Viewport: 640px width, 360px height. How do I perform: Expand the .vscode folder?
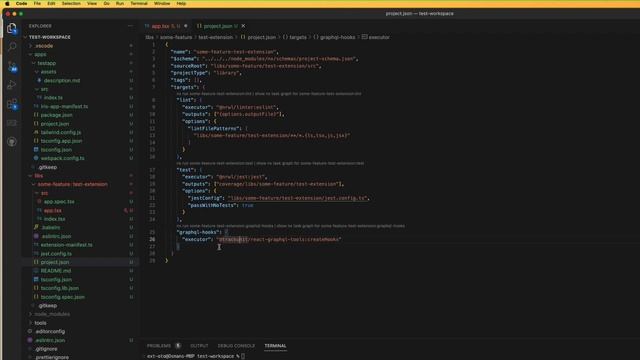point(30,46)
